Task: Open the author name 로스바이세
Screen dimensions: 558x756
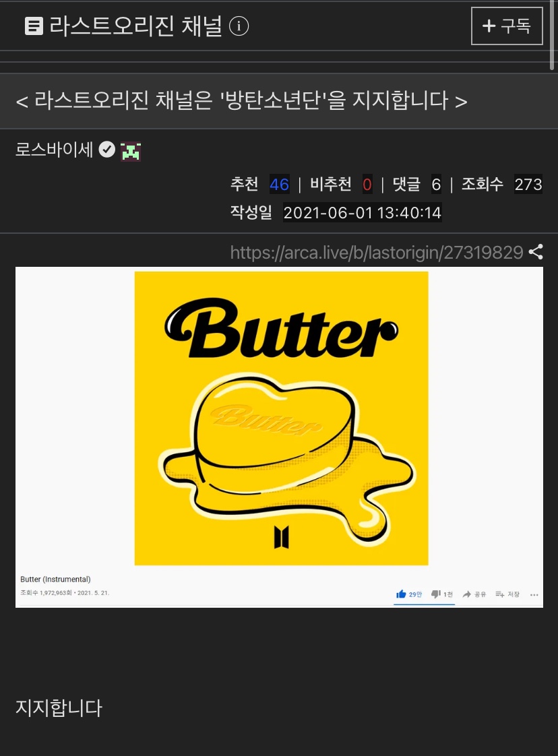Action: [54, 150]
